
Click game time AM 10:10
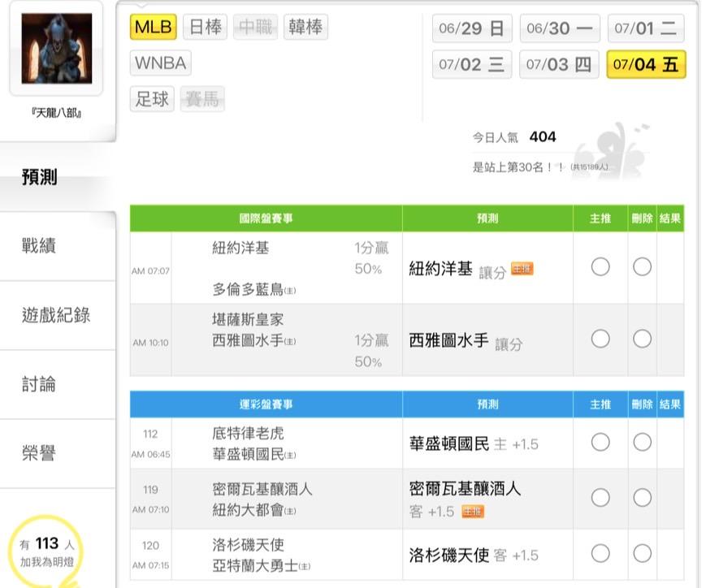(x=150, y=343)
